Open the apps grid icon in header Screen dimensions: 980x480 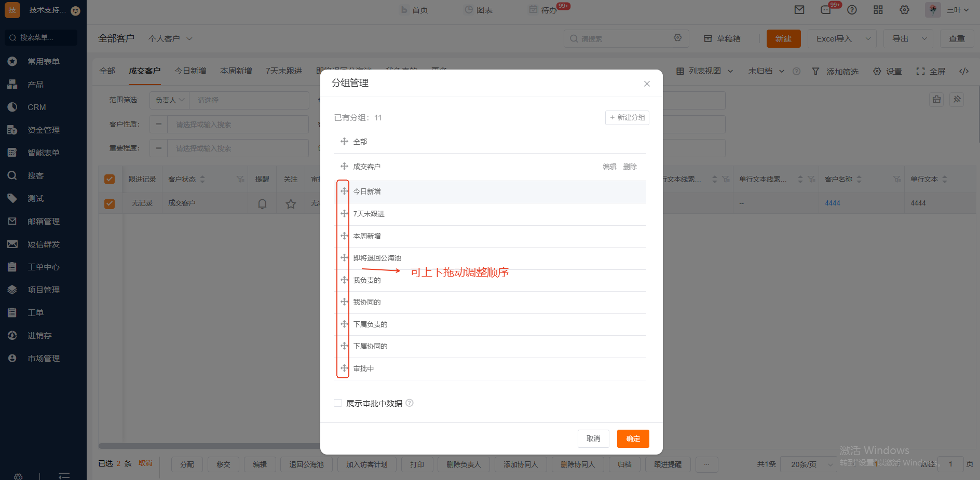(878, 10)
